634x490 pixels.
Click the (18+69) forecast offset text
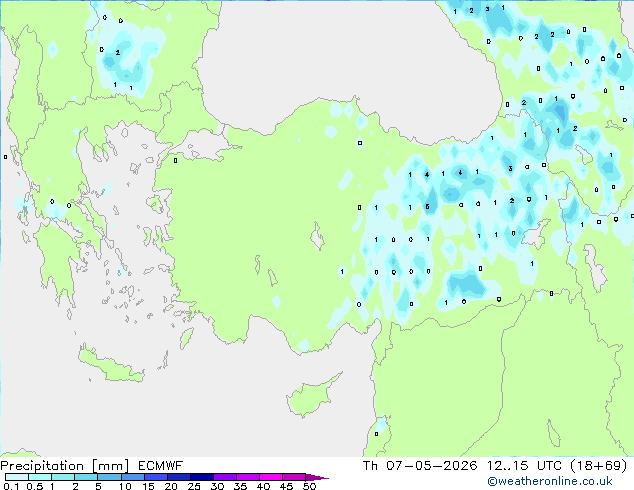598,466
